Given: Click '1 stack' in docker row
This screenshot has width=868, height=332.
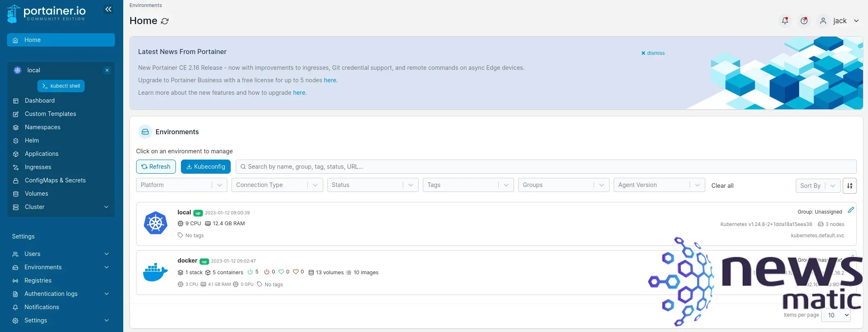Looking at the screenshot, I should pyautogui.click(x=190, y=273).
